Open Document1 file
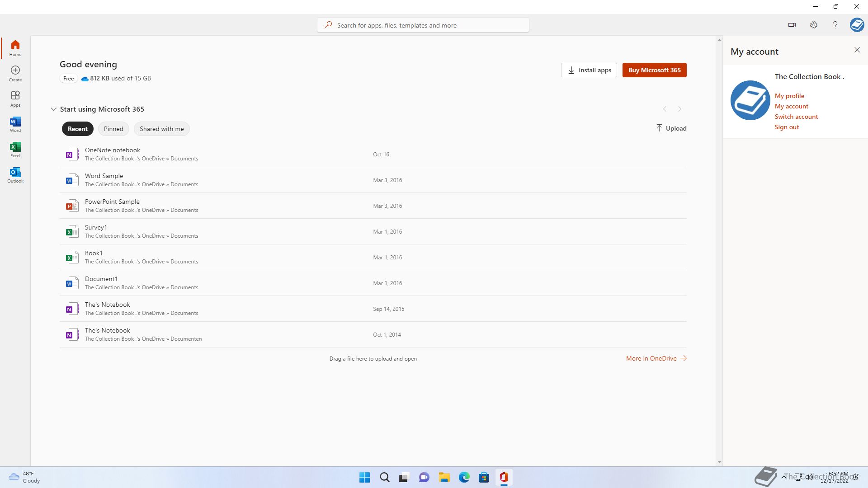The image size is (868, 488). (x=373, y=283)
